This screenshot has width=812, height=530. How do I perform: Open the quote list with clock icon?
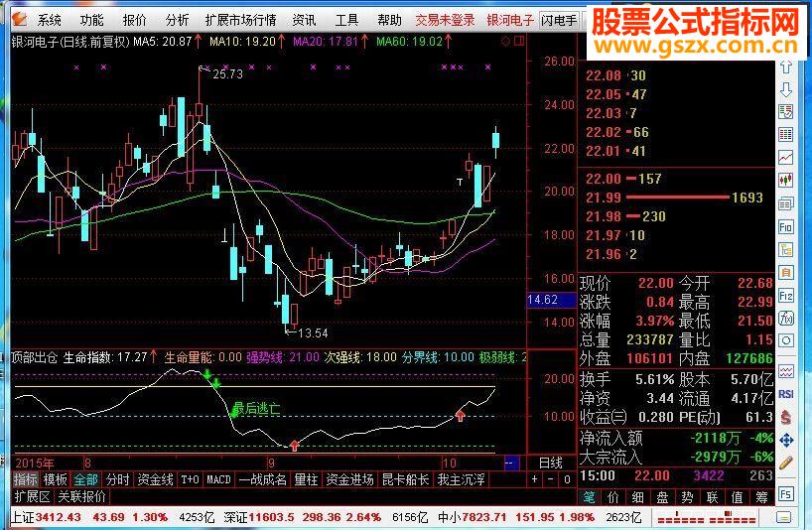(x=786, y=112)
